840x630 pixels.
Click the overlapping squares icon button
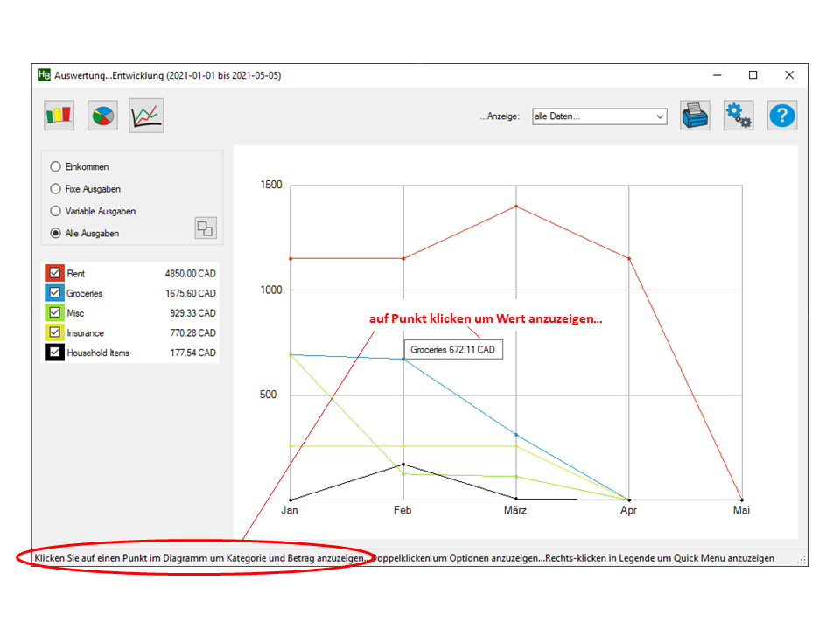pyautogui.click(x=205, y=228)
